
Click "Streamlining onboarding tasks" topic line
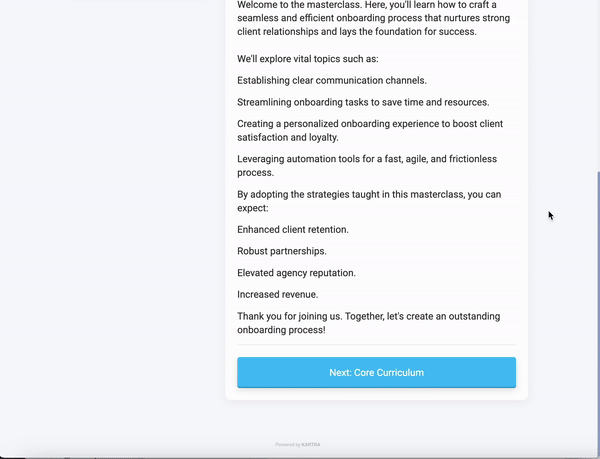[x=363, y=102]
